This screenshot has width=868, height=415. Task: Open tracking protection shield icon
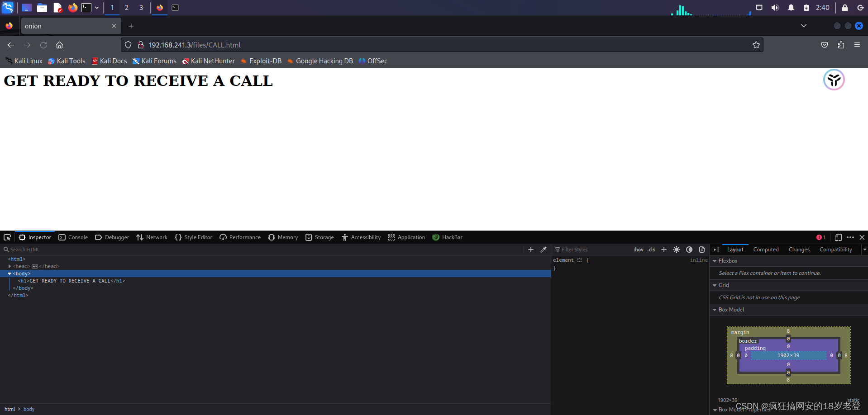coord(128,45)
